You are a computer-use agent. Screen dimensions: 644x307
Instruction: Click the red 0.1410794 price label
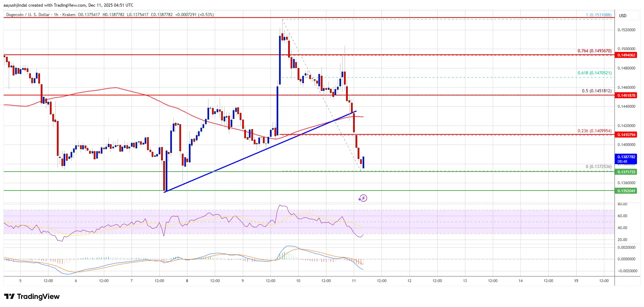[x=626, y=135]
